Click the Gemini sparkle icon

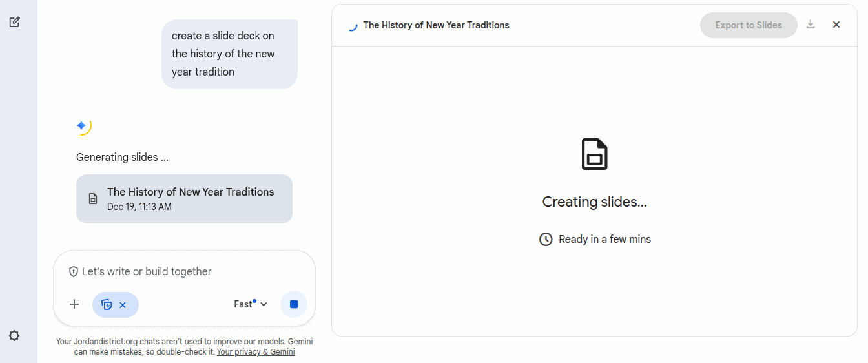[x=82, y=126]
